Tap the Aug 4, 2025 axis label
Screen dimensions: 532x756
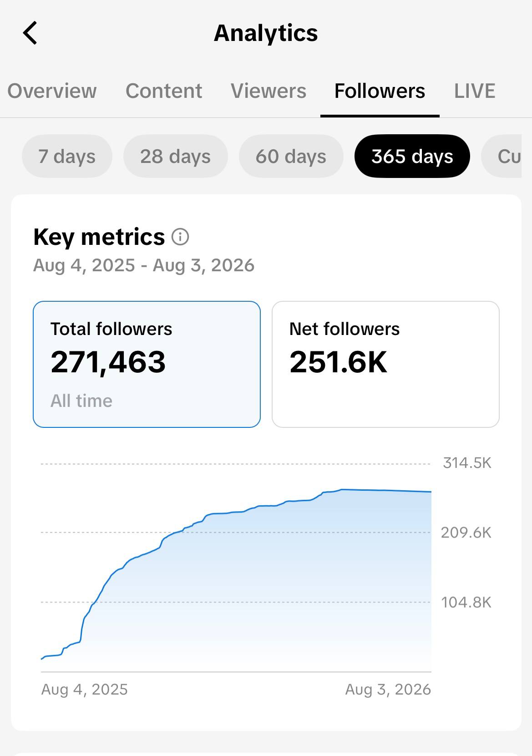[x=84, y=690]
